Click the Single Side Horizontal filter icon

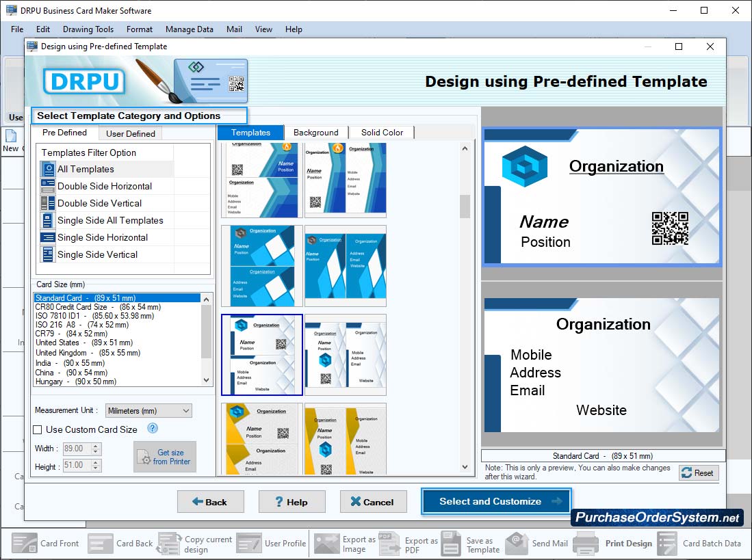(x=47, y=237)
